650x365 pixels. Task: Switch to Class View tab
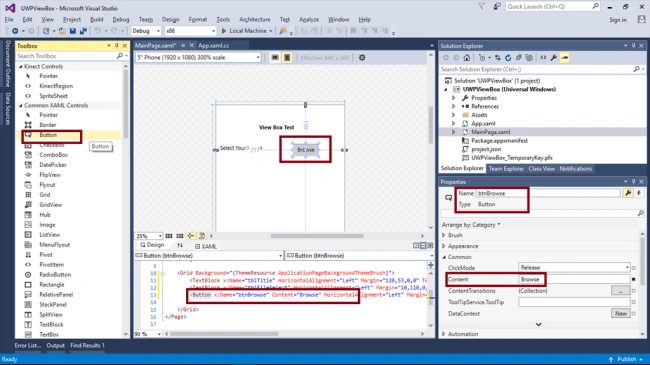tap(541, 168)
